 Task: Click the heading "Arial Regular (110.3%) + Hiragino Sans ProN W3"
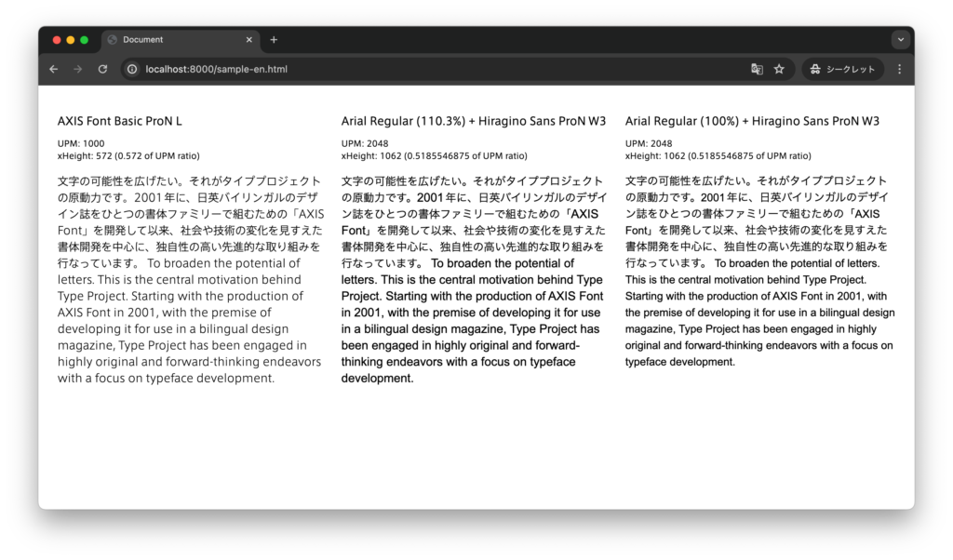point(474,121)
